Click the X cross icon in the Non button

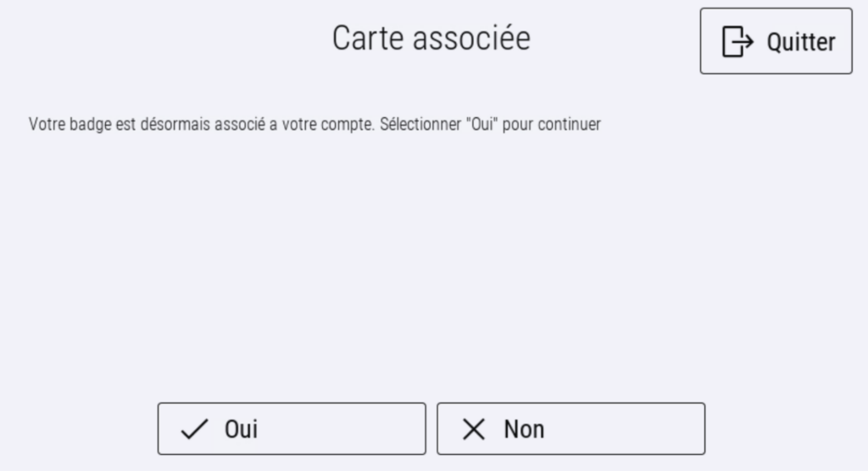tap(474, 429)
